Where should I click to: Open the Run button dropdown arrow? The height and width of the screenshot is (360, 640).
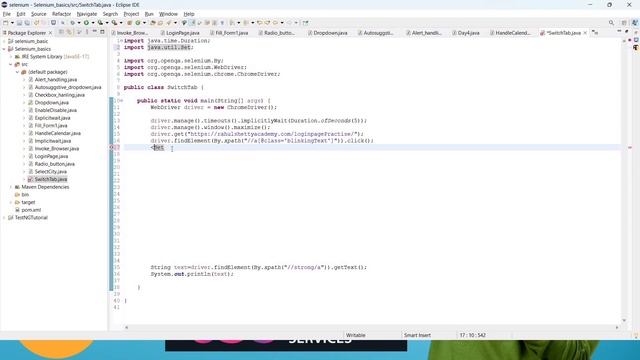[93, 23]
